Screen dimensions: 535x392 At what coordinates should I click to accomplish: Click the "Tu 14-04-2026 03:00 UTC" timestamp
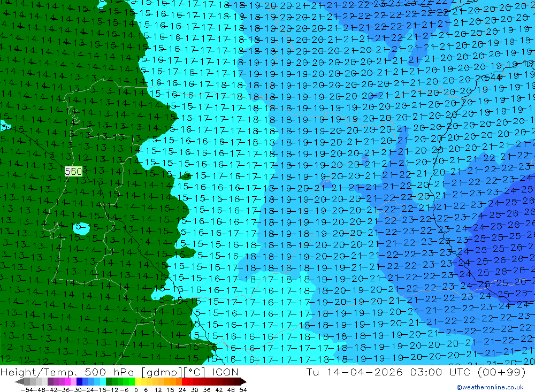point(388,372)
